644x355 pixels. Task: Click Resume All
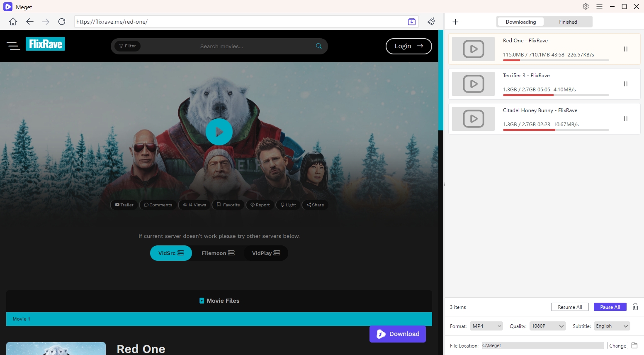click(570, 307)
